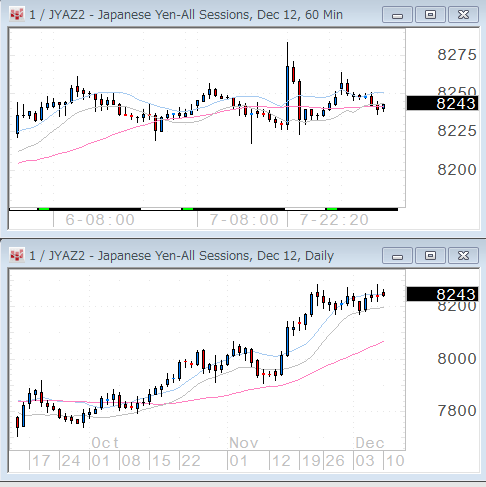The width and height of the screenshot is (486, 487).
Task: Select the 60 Min chart title bar text
Action: [186, 15]
